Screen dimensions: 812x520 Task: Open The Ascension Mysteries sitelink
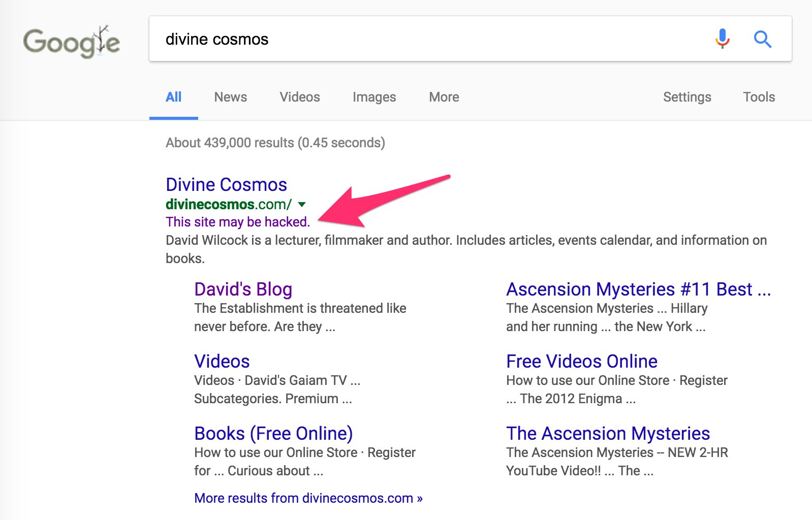tap(608, 433)
